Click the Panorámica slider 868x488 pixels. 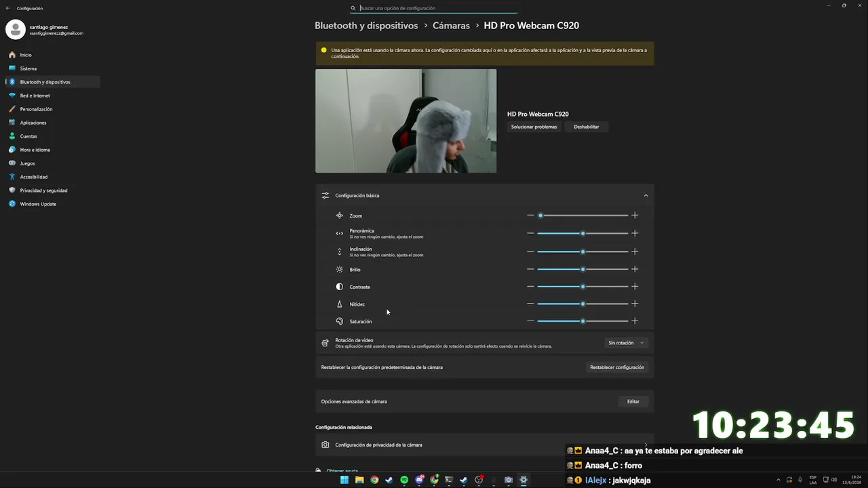(x=583, y=233)
